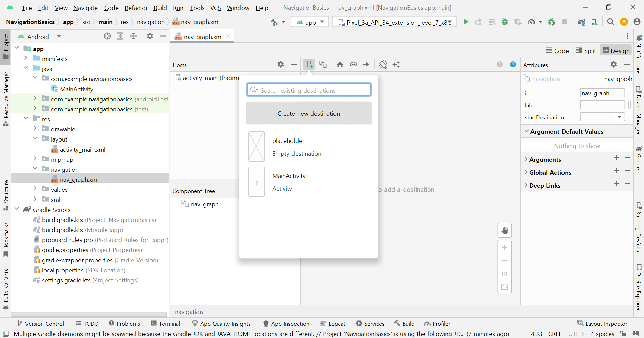Toggle the Gradle side panel
Viewport: 644px width, 338px height.
[639, 158]
